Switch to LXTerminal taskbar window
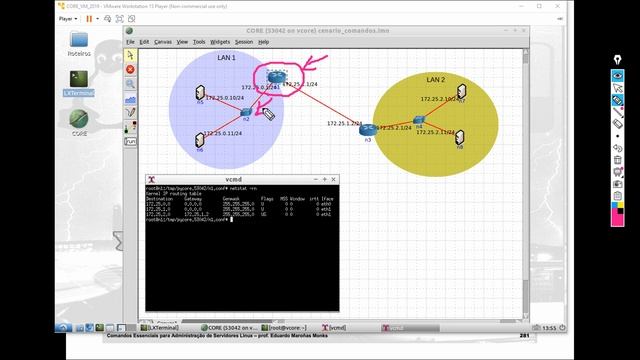Screen dimensions: 640x360 [x=160, y=328]
